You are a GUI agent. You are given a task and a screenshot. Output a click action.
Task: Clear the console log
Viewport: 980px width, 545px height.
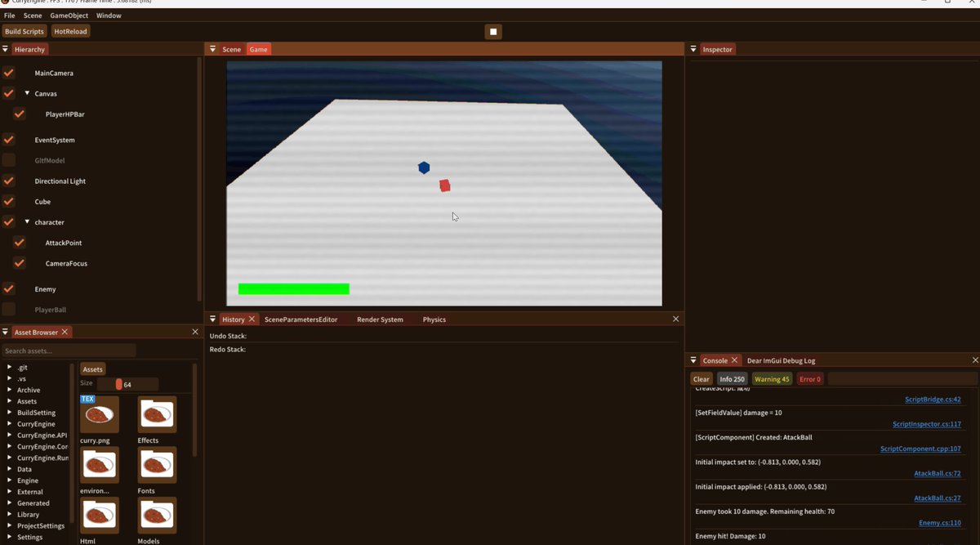click(702, 379)
